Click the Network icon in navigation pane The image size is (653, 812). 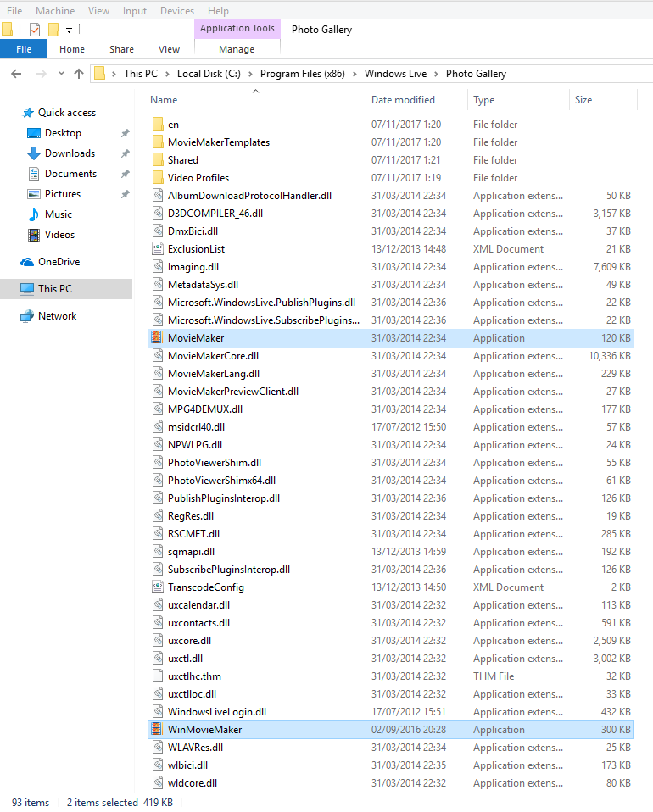pyautogui.click(x=27, y=316)
